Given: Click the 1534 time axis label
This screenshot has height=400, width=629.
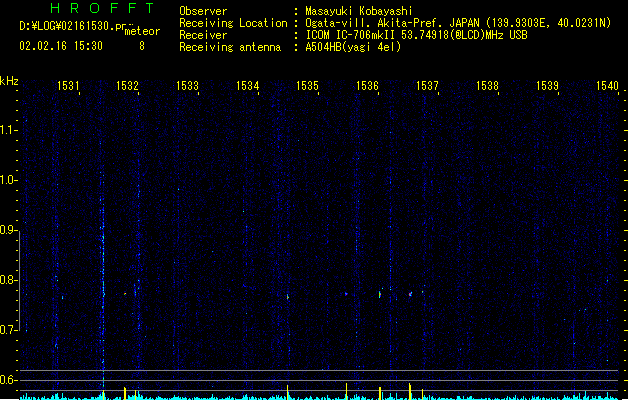Looking at the screenshot, I should click(248, 85).
